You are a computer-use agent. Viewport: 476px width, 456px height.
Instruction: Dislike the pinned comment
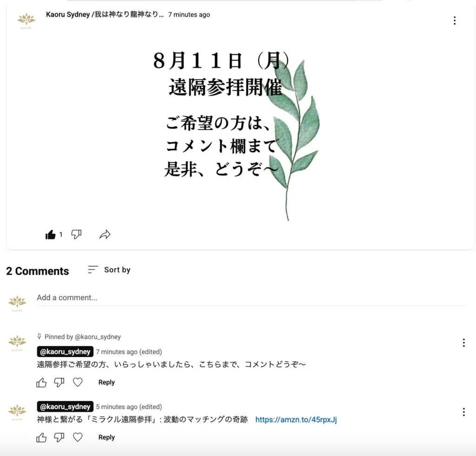click(59, 383)
